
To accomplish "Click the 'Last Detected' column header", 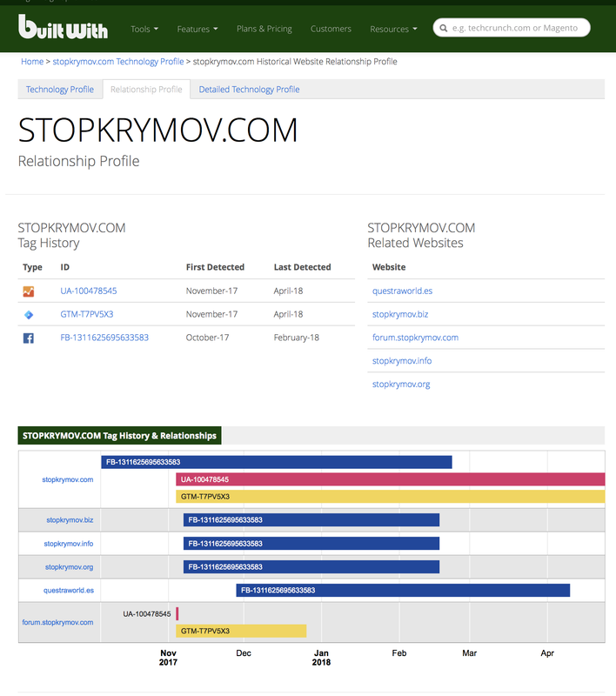I will tap(302, 267).
